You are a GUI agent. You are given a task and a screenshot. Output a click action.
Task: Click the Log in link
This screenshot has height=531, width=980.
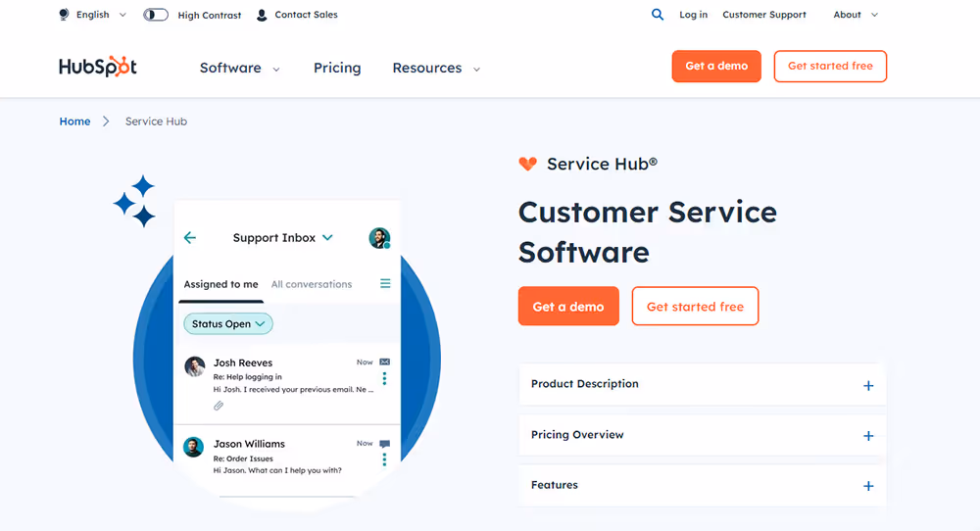click(693, 15)
